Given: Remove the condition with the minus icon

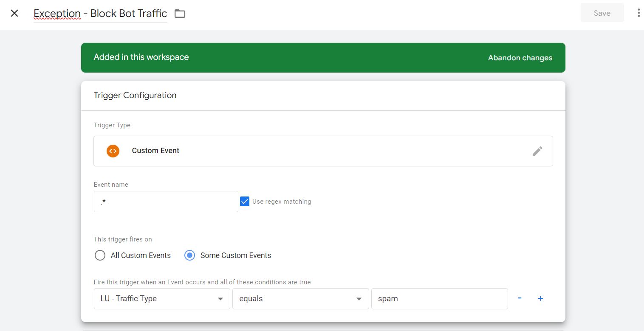Looking at the screenshot, I should 520,298.
